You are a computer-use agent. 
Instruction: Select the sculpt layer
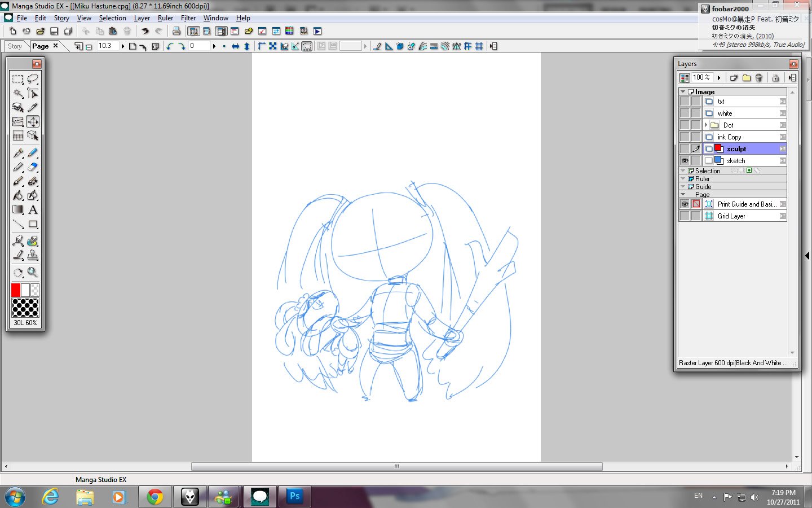(744, 149)
